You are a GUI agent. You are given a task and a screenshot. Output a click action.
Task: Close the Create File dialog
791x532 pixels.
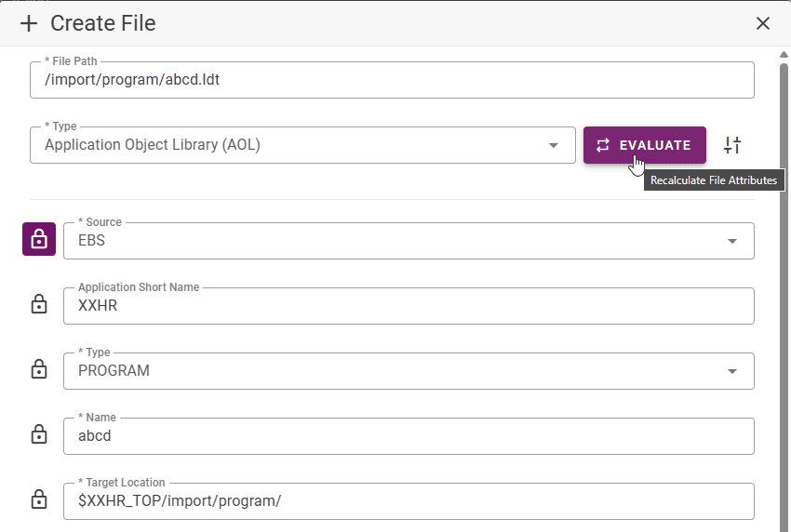coord(763,23)
